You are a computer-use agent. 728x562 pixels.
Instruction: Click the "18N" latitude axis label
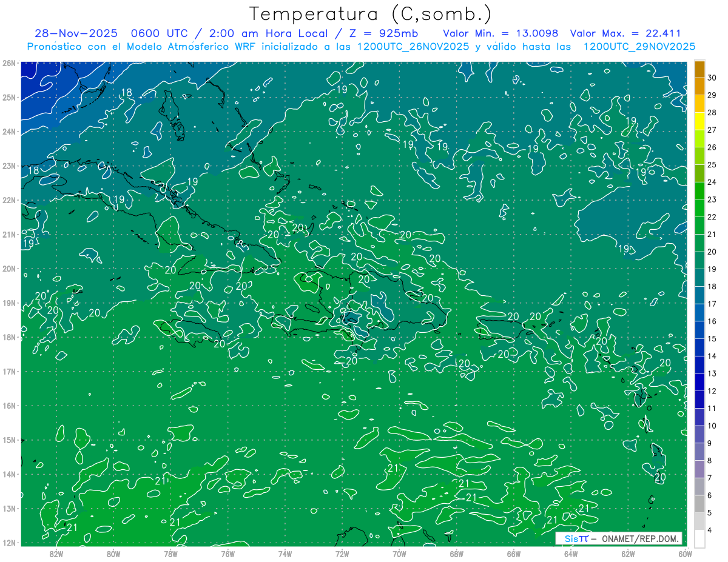(8, 336)
